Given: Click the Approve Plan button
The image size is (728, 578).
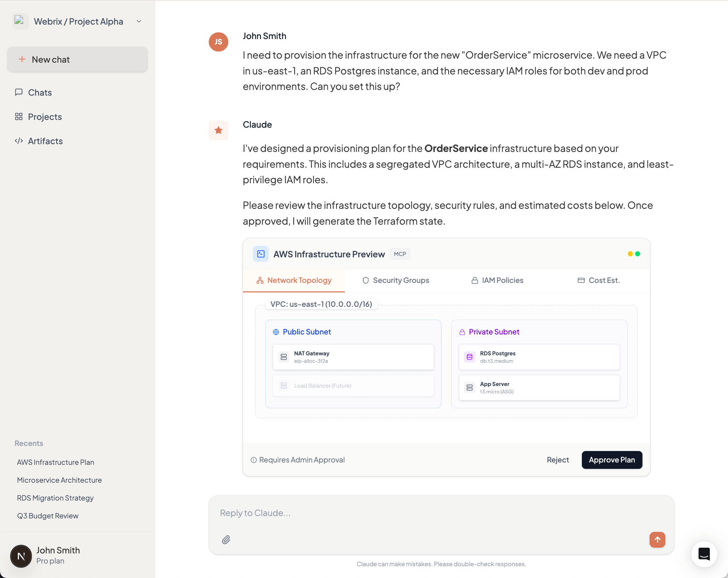Looking at the screenshot, I should pyautogui.click(x=611, y=460).
